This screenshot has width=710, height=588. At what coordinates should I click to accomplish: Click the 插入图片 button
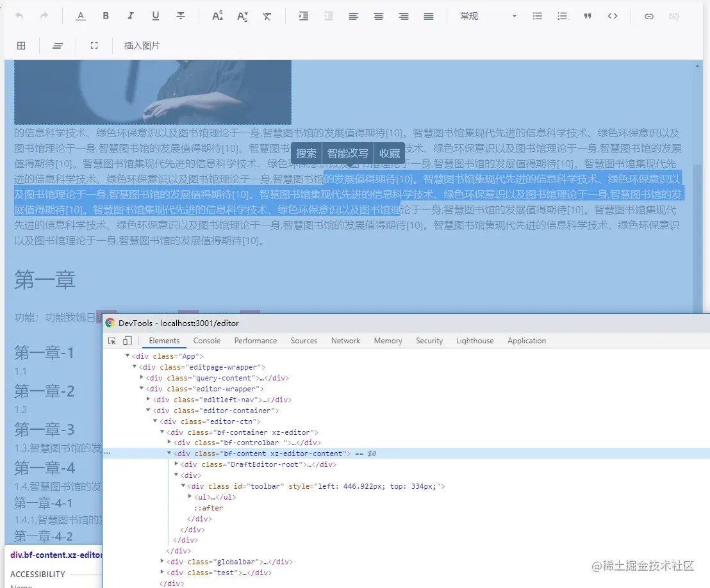tap(142, 45)
